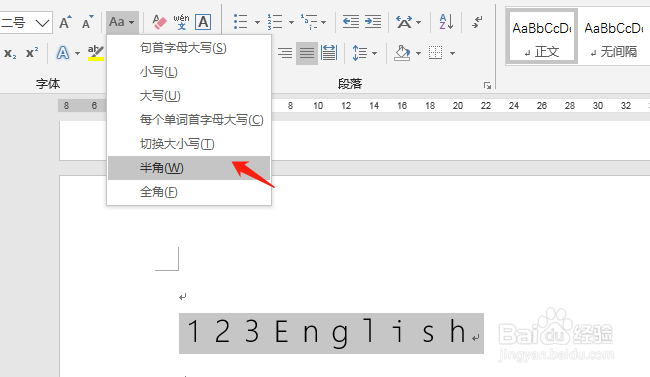Apply the Numbering list icon
Image resolution: width=650 pixels, height=377 pixels.
[x=275, y=22]
